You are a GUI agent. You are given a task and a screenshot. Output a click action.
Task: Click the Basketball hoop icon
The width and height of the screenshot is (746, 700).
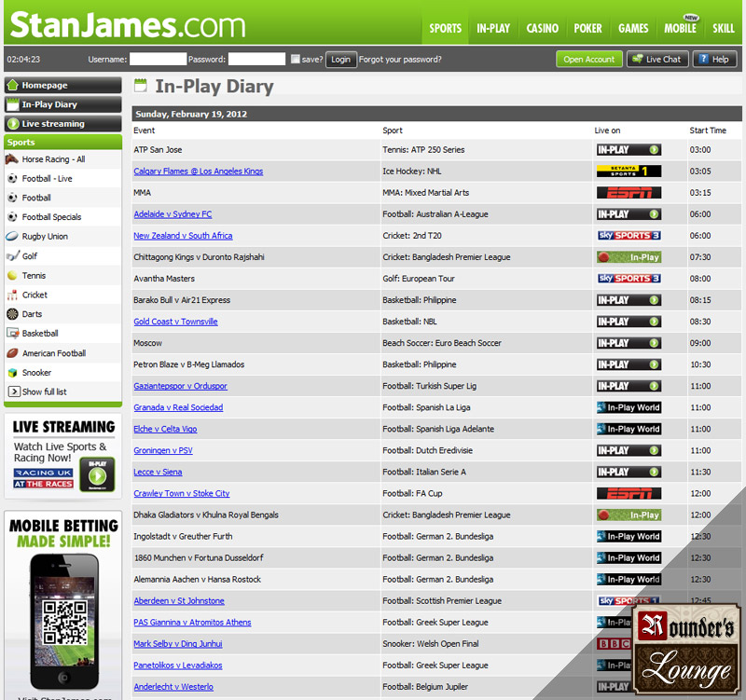click(x=12, y=334)
